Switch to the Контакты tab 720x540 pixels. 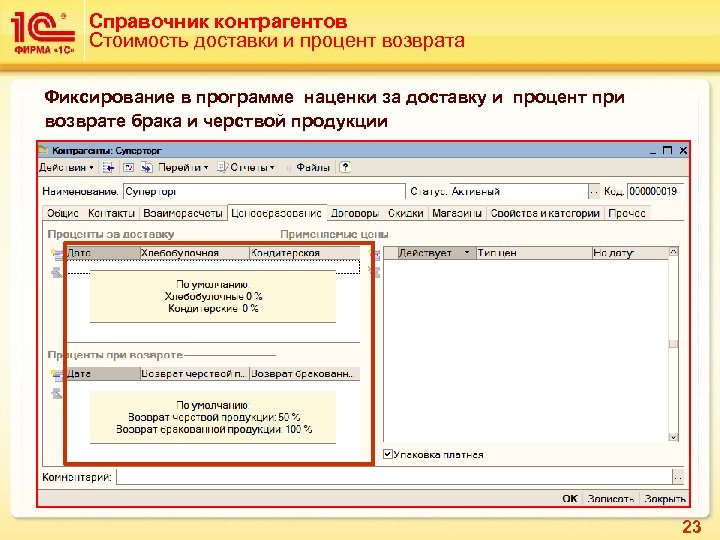coord(111,213)
